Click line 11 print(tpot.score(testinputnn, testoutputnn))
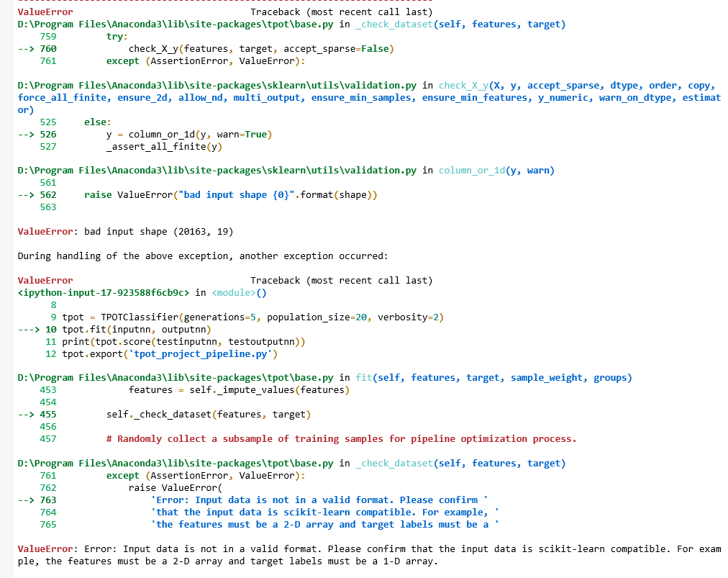728x578 pixels. pos(184,341)
